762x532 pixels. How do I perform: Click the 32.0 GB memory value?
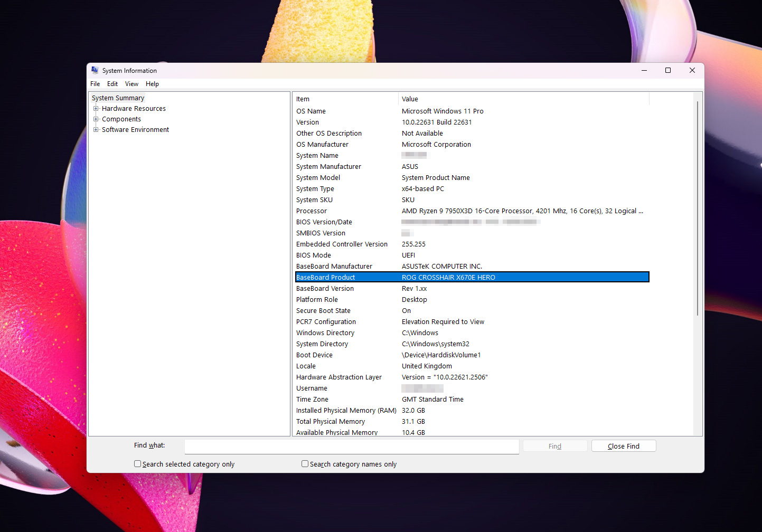click(x=413, y=411)
